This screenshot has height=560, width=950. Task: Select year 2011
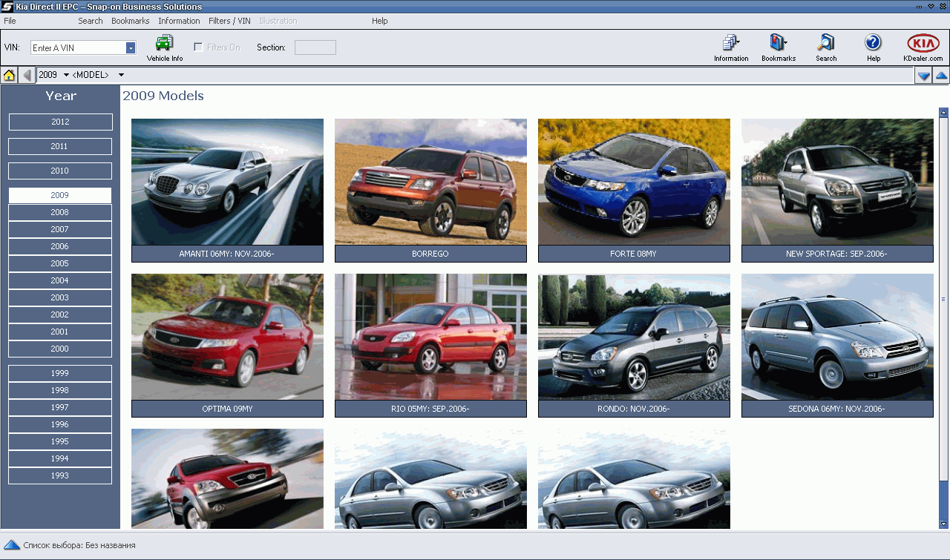(60, 147)
